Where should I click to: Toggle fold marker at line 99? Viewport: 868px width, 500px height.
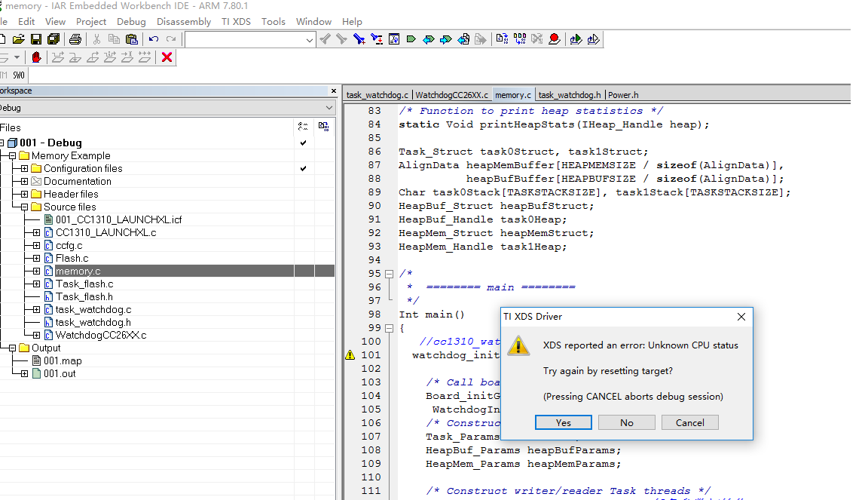pyautogui.click(x=389, y=328)
